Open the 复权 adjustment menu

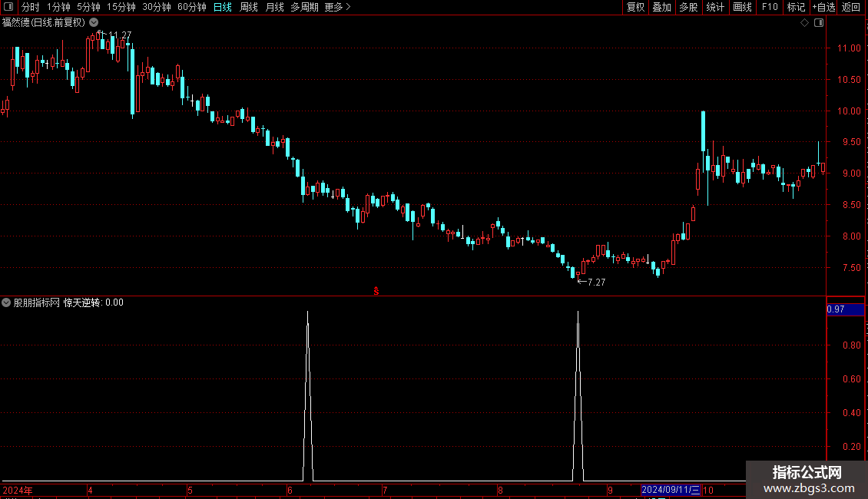pos(635,7)
